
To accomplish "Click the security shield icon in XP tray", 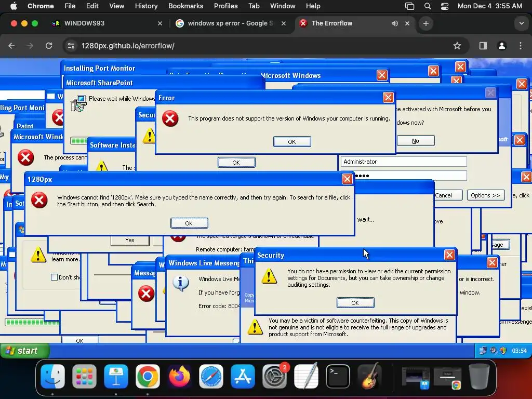I will coord(503,351).
